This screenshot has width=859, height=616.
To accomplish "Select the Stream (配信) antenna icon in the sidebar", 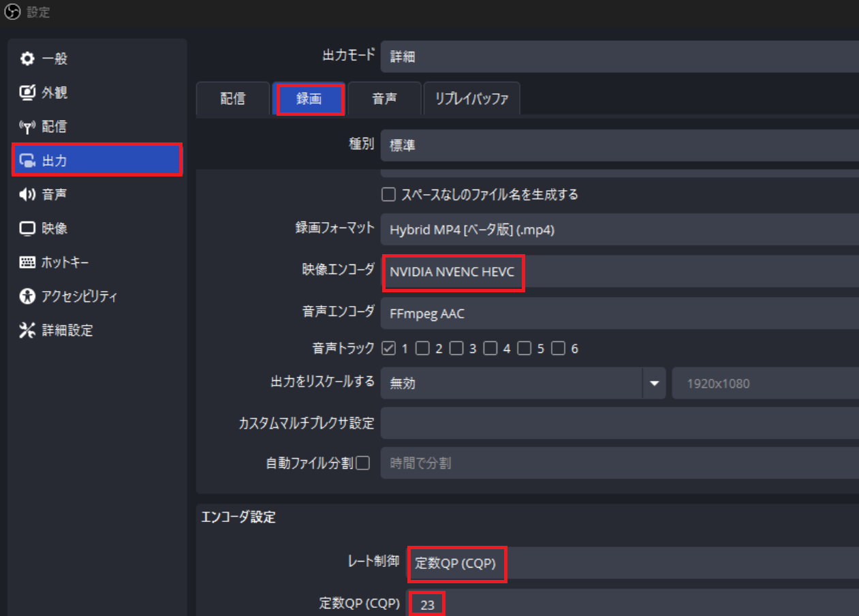I will [x=27, y=127].
